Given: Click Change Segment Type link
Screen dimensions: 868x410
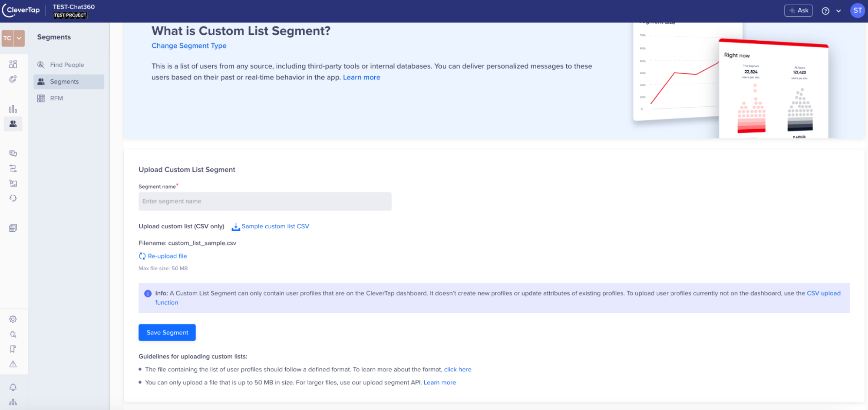Looking at the screenshot, I should pos(189,46).
